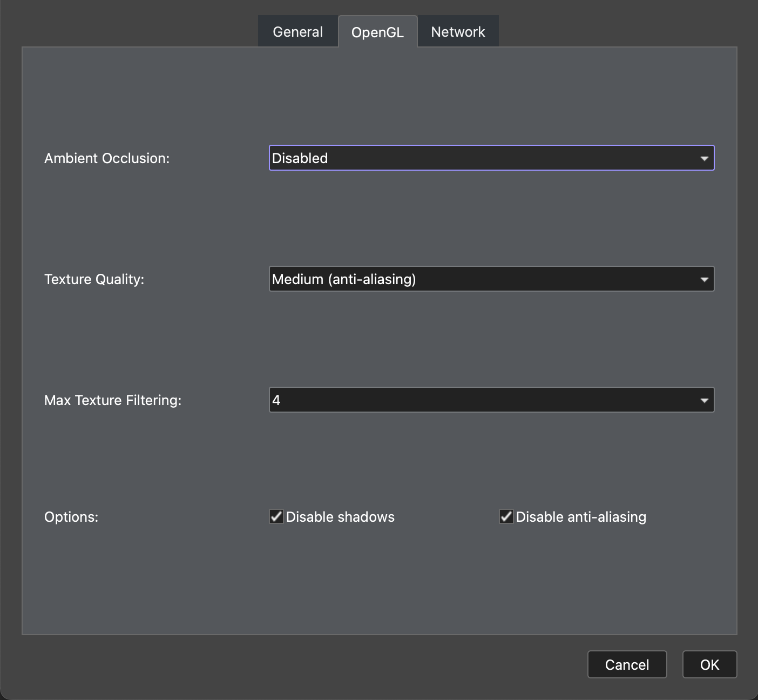Open the Max Texture Filtering dropdown
This screenshot has width=758, height=700.
coord(491,400)
